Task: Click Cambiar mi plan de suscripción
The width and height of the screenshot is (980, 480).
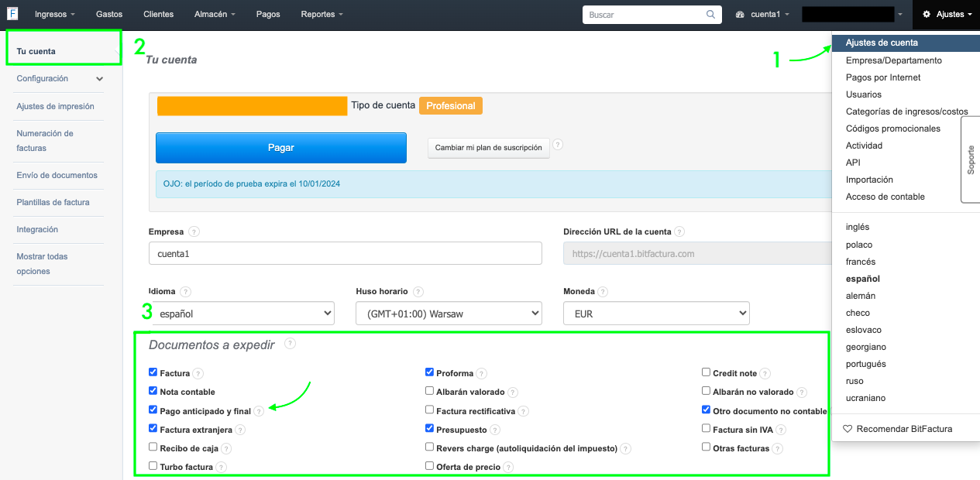Action: coord(488,147)
